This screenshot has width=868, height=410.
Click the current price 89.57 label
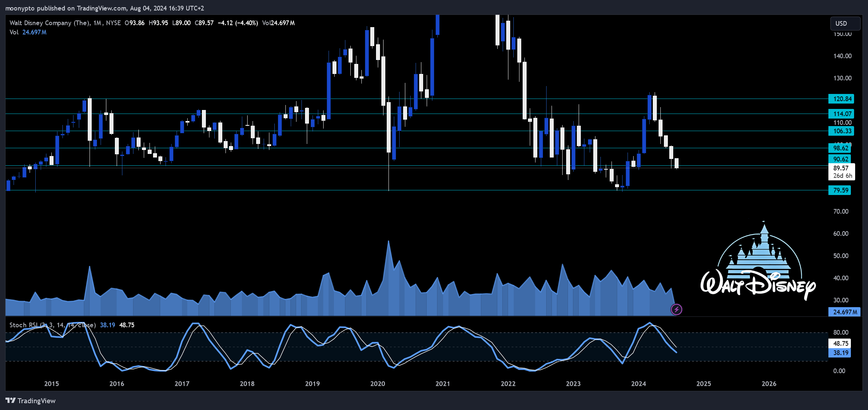(841, 168)
